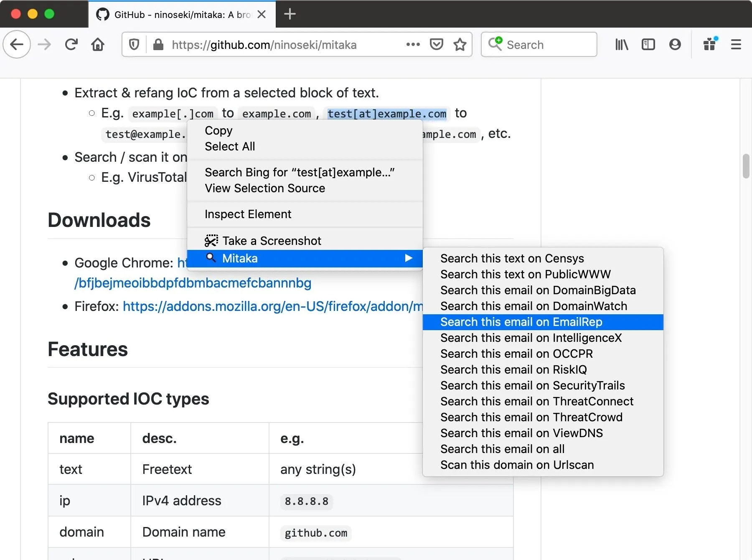The height and width of the screenshot is (560, 752).
Task: Open a new tab with plus
Action: click(290, 14)
